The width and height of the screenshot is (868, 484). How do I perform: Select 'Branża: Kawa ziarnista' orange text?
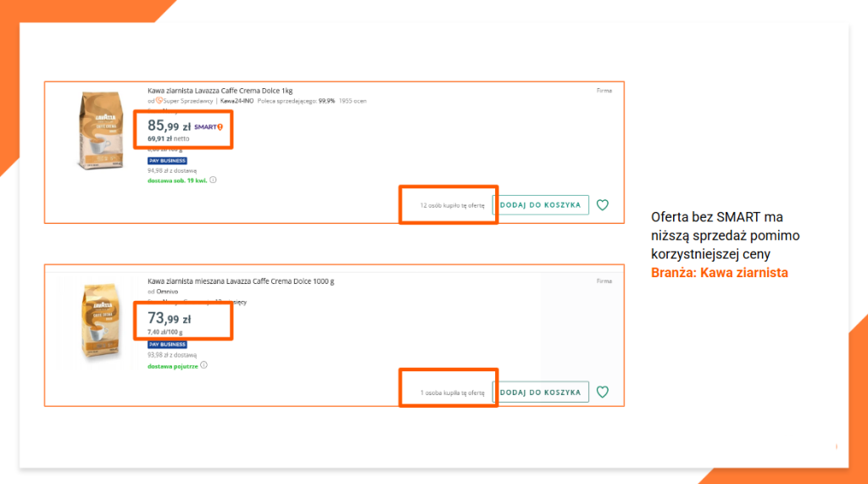tap(720, 272)
